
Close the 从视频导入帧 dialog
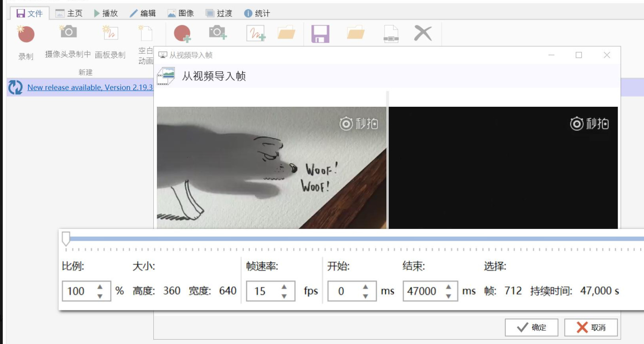[x=607, y=55]
